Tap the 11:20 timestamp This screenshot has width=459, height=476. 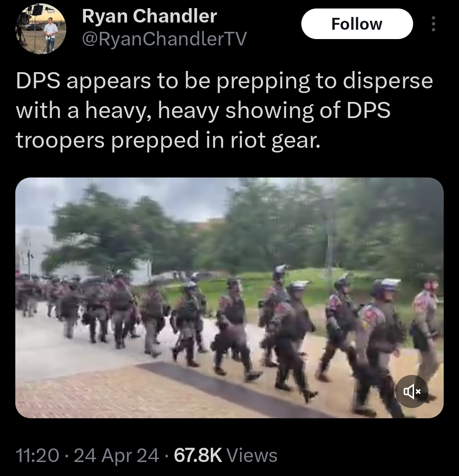pyautogui.click(x=37, y=455)
